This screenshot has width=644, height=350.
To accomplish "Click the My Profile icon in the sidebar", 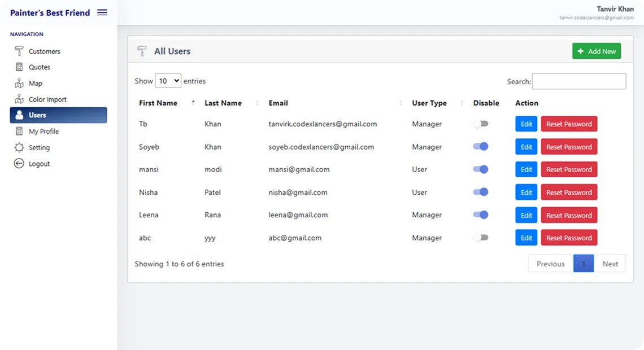I will [19, 132].
